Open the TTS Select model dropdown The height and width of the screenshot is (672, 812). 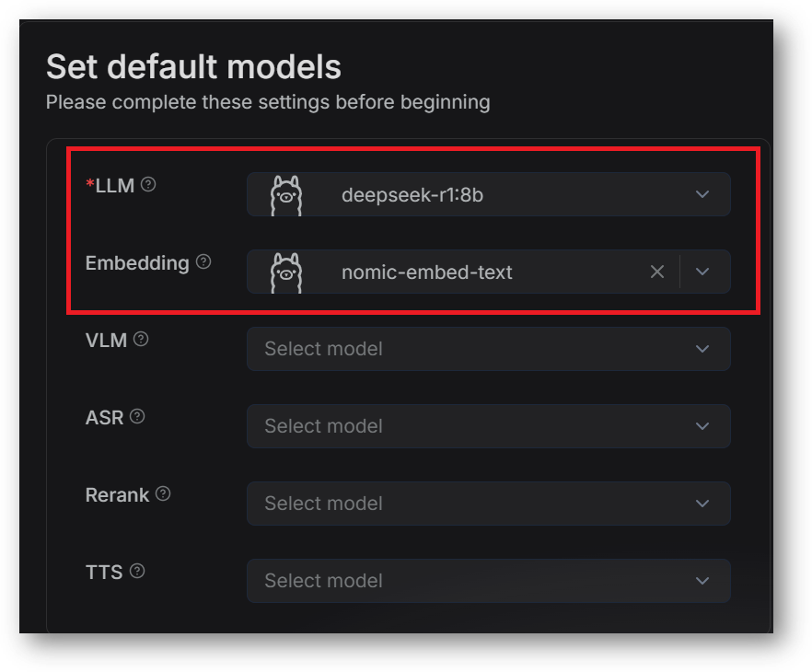(488, 581)
